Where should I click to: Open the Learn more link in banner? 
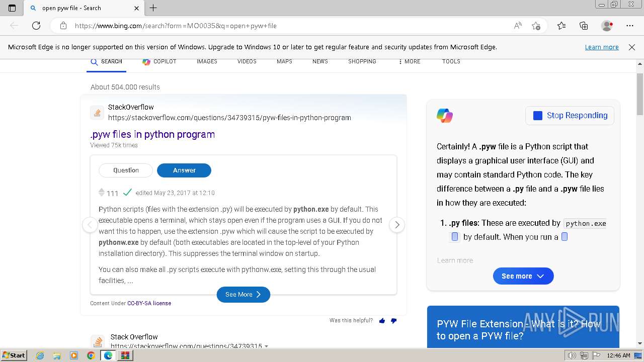point(602,47)
